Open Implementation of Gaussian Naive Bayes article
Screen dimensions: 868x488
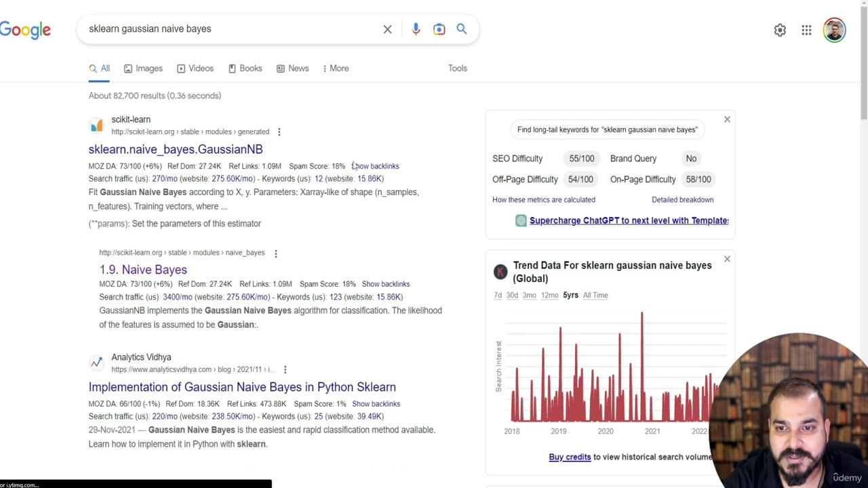coord(242,387)
